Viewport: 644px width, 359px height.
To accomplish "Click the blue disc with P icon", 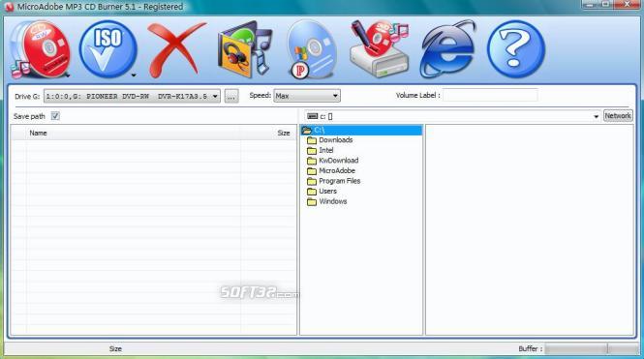I will (312, 49).
